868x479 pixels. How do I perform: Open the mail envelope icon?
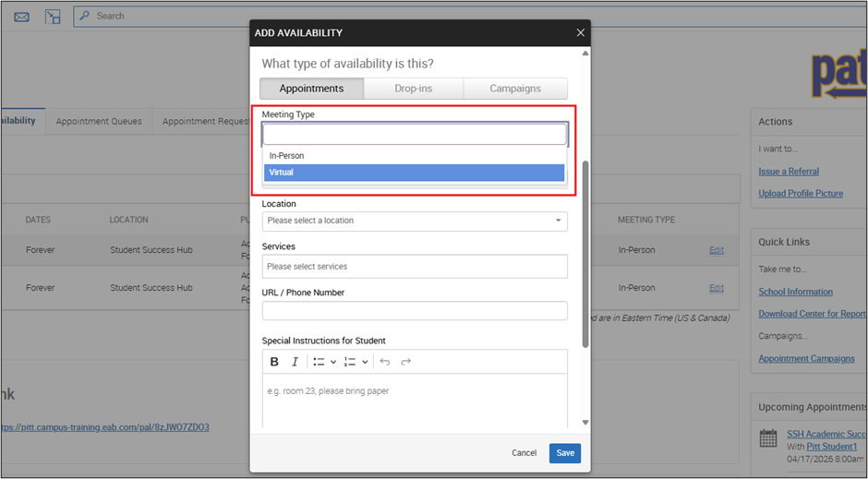click(21, 18)
